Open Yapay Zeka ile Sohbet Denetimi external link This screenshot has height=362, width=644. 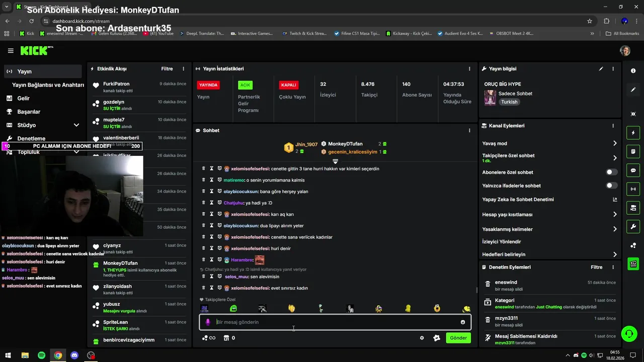click(x=615, y=200)
